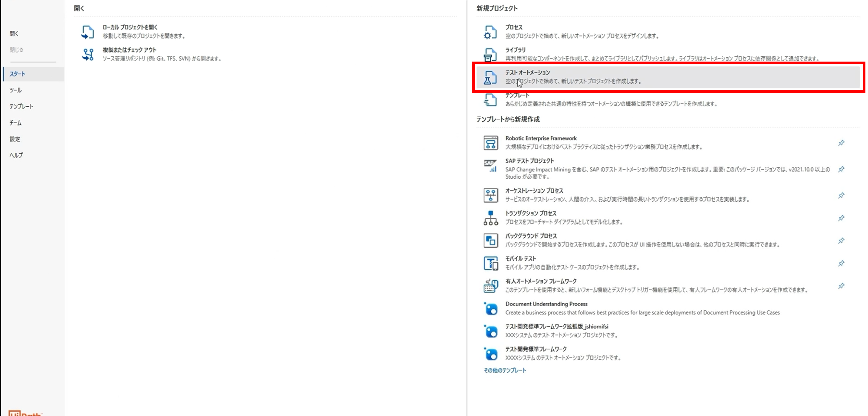Click description 'XXXXシステム のテスト オートメーション プロジェクトです。'
Screen dimensions: 868x416
[x=563, y=358]
